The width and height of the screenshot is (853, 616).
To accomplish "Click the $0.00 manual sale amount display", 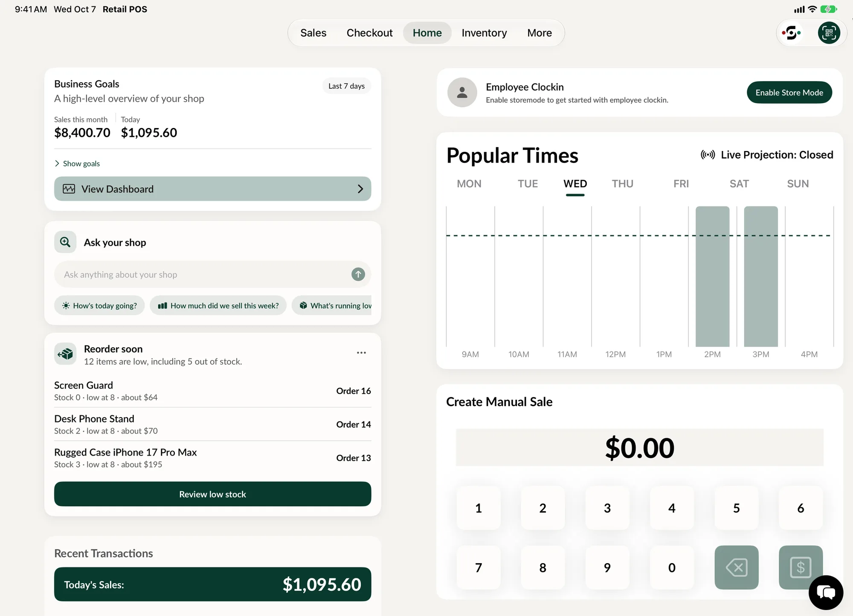I will pos(639,447).
